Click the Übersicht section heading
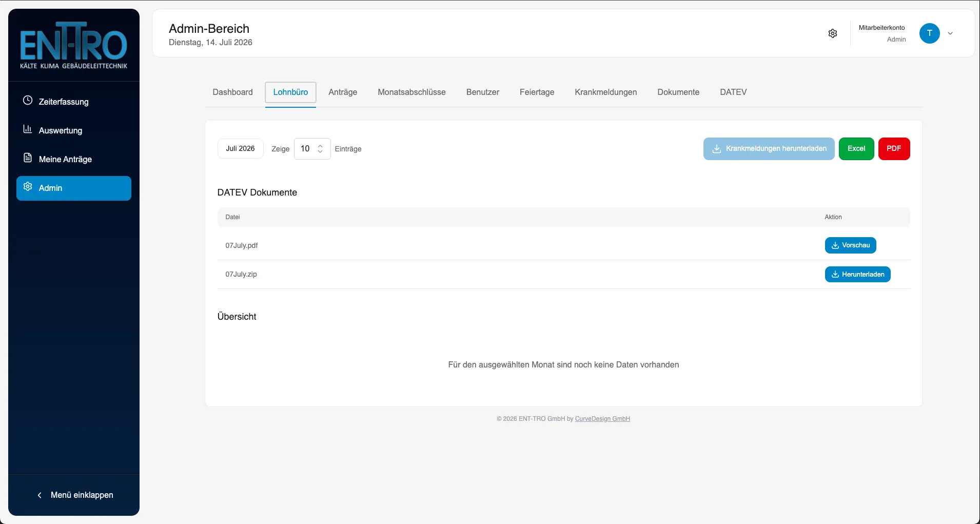This screenshot has height=524, width=980. click(237, 317)
